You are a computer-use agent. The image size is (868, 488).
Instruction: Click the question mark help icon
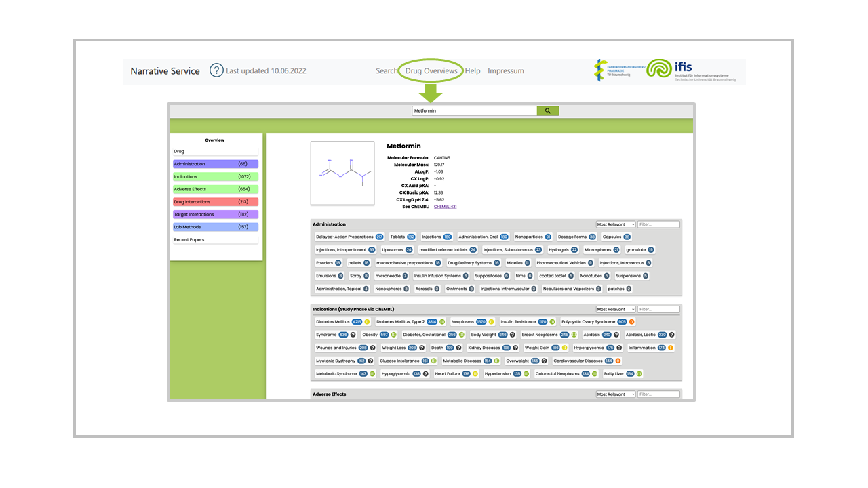click(x=216, y=70)
